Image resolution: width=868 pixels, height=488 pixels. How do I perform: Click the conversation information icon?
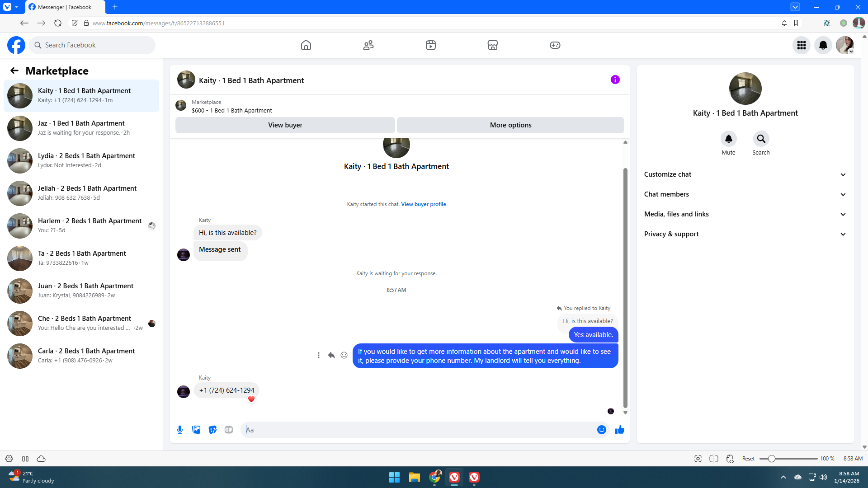(615, 80)
